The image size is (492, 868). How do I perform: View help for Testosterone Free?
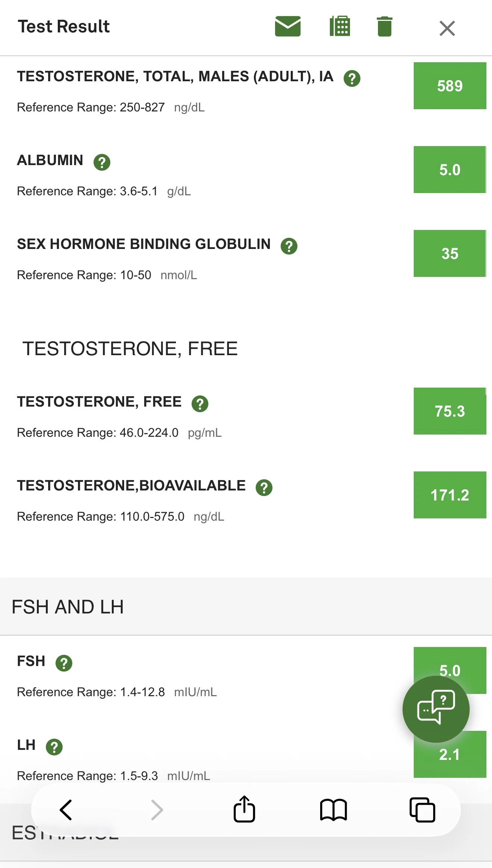tap(200, 404)
